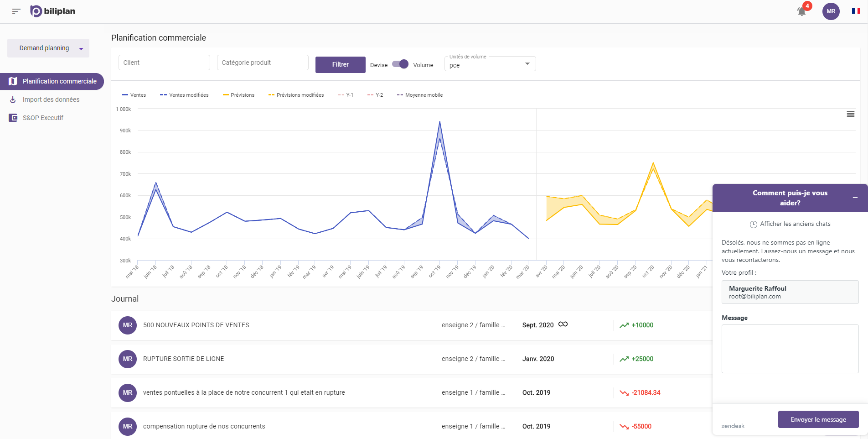Open journal entry 500 NOUVEAUX POINTS DE VENTES

(x=196, y=325)
